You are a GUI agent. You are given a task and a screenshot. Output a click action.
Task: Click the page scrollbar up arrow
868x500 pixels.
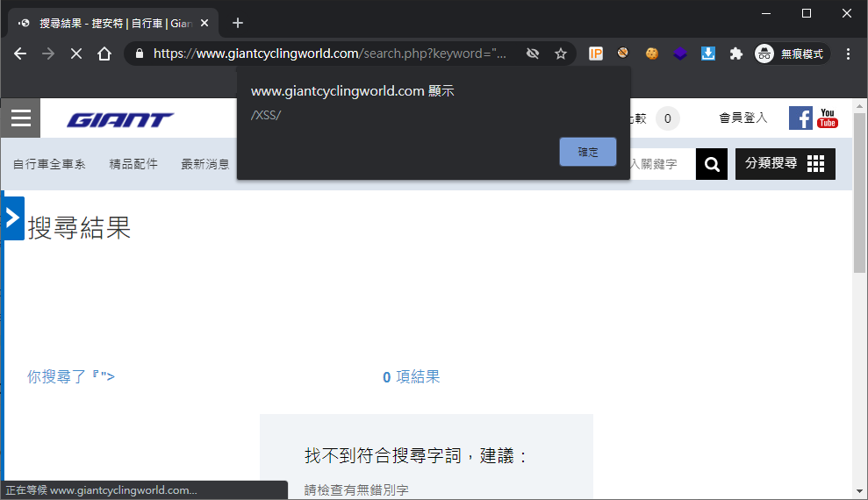pos(859,105)
